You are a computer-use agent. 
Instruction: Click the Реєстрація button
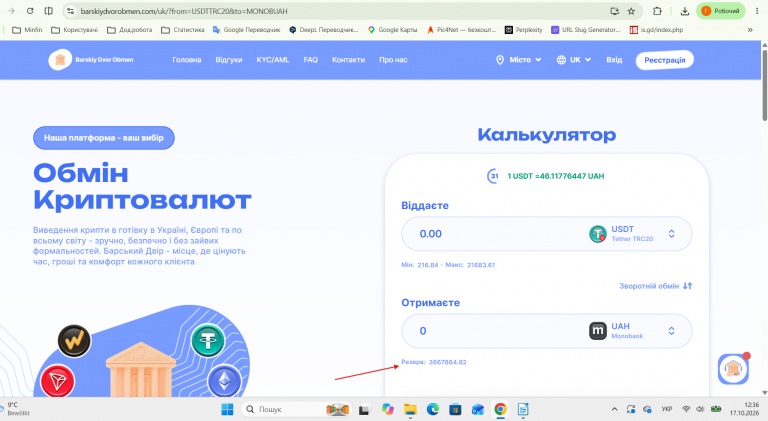click(665, 60)
